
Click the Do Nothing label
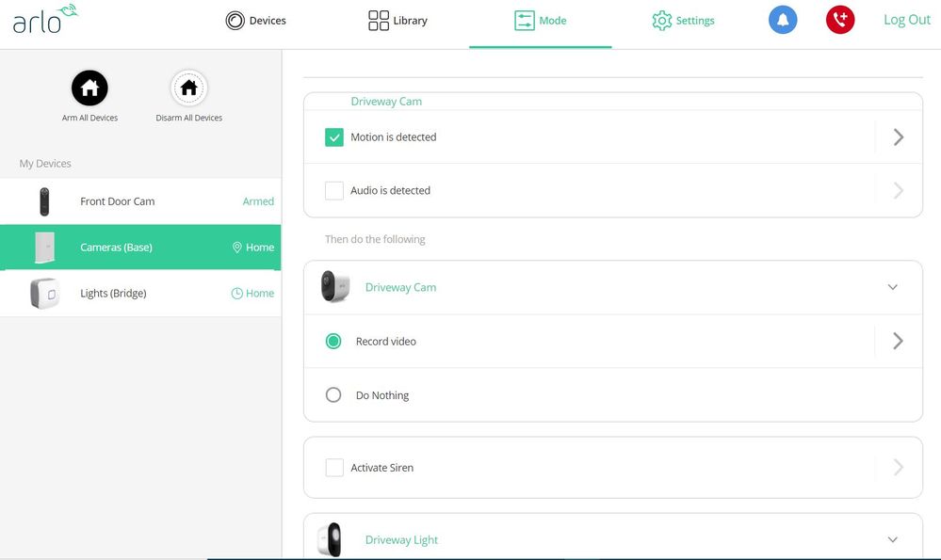[x=382, y=395]
